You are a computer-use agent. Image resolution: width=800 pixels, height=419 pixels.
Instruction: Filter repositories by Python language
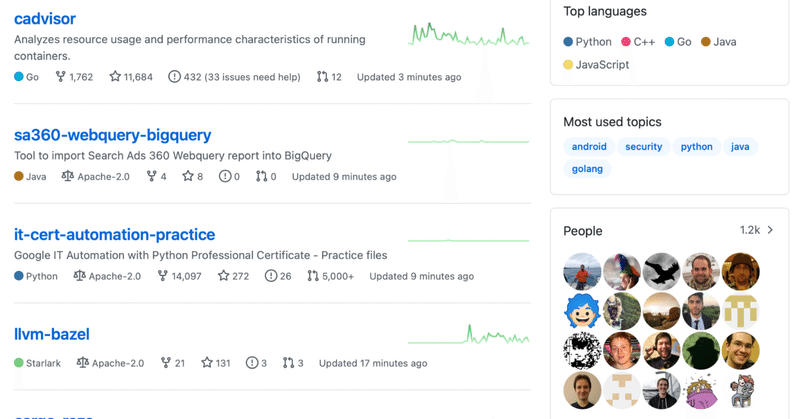point(587,42)
